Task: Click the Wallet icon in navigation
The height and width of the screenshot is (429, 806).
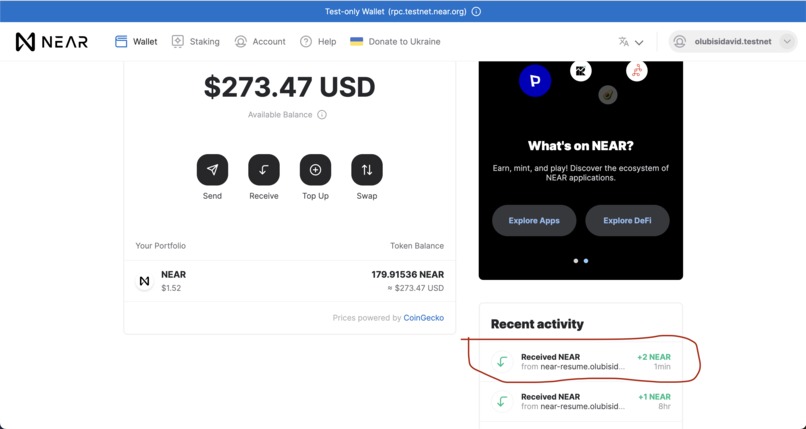Action: coord(121,42)
